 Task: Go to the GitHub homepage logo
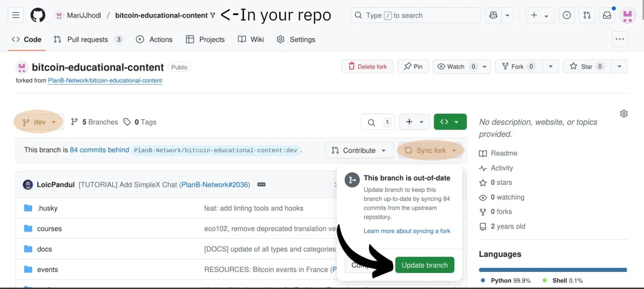point(38,16)
